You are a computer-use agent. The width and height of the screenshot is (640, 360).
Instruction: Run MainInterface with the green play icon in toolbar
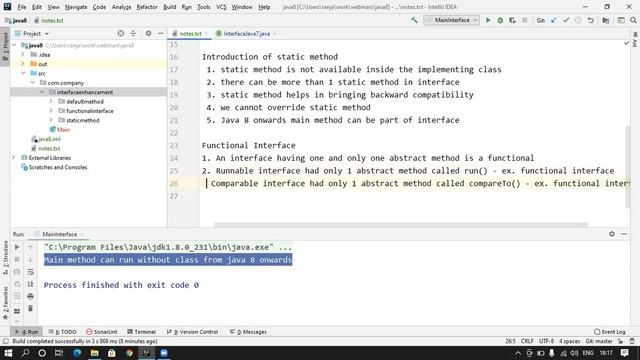tap(488, 20)
